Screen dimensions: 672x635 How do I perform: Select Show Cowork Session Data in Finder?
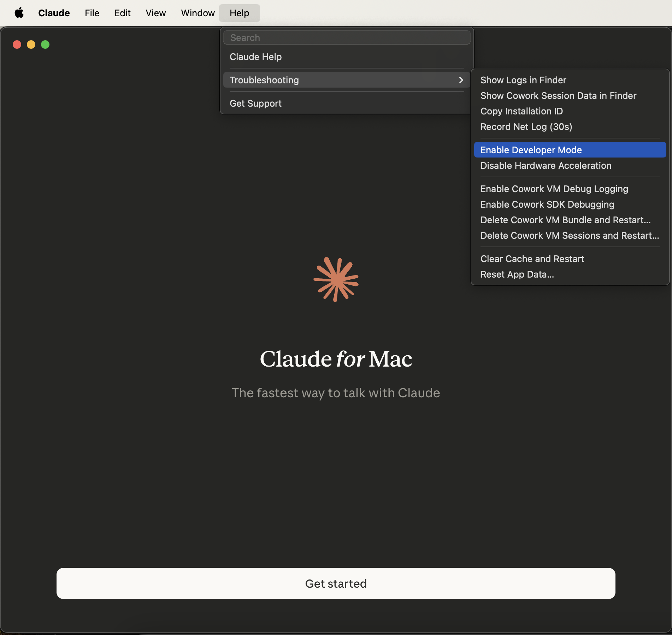558,95
